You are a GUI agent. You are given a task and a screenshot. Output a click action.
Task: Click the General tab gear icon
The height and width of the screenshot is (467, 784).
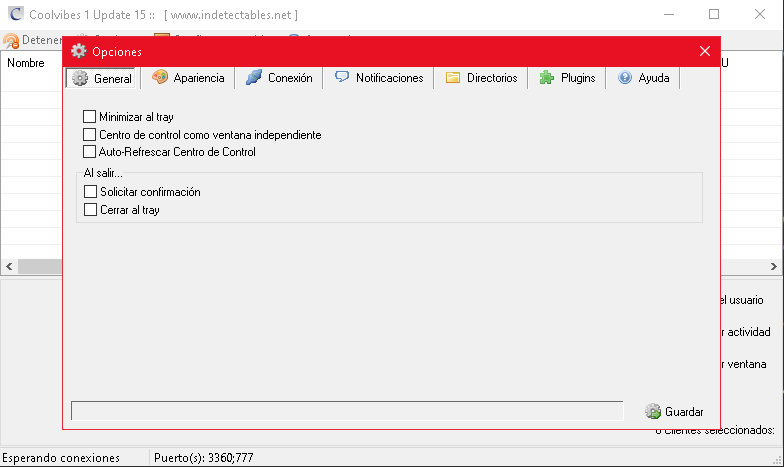tap(81, 78)
